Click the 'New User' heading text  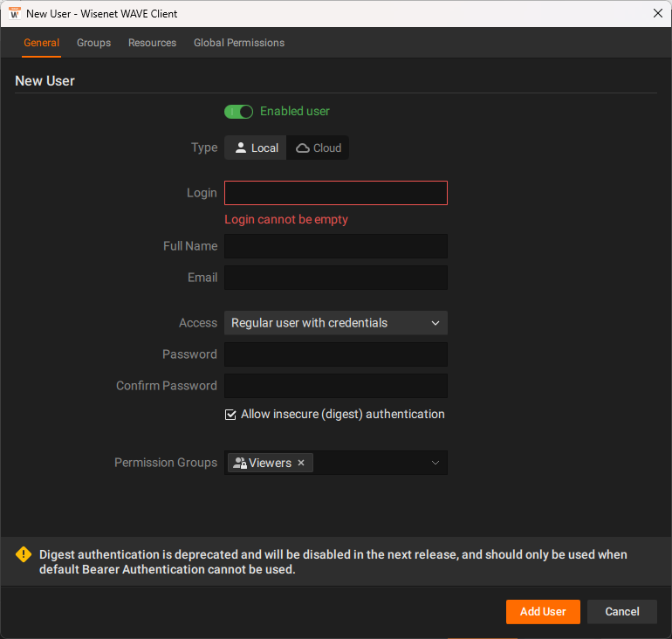(x=45, y=81)
